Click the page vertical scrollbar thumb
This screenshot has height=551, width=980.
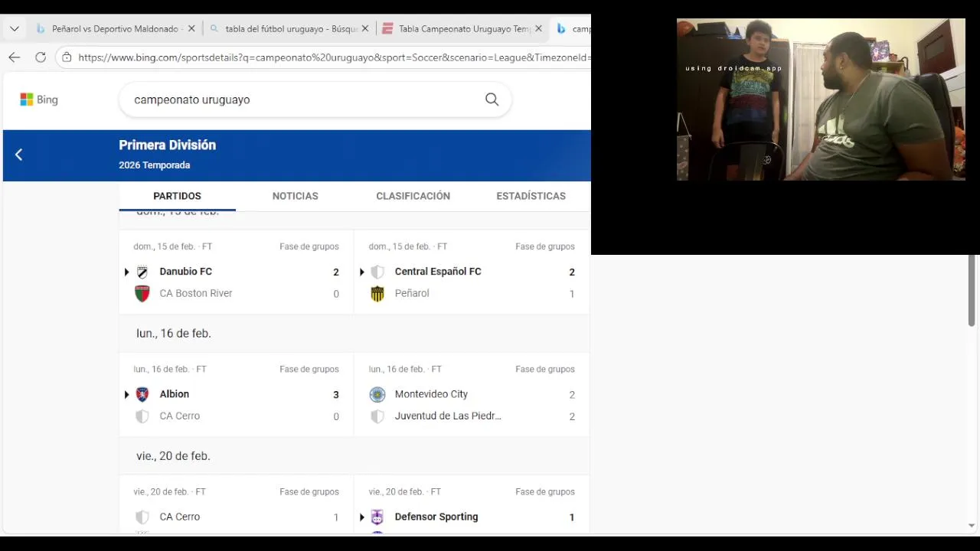[972, 291]
